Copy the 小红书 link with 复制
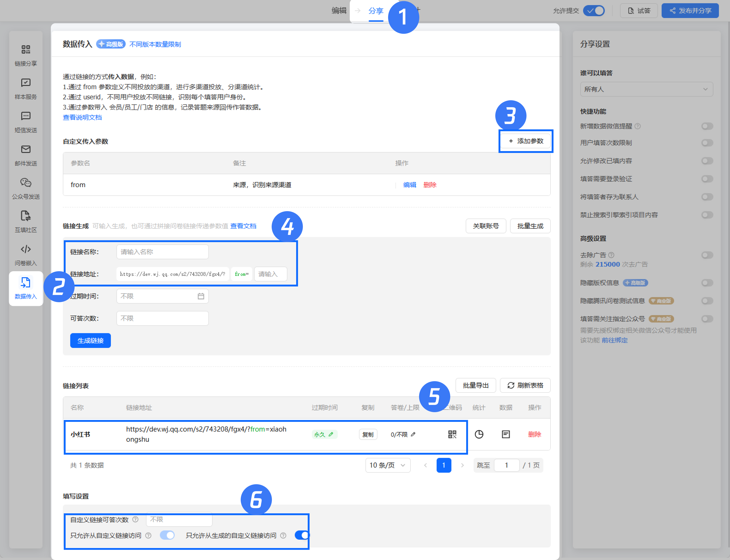Screen dimensions: 730x560 pyautogui.click(x=368, y=434)
